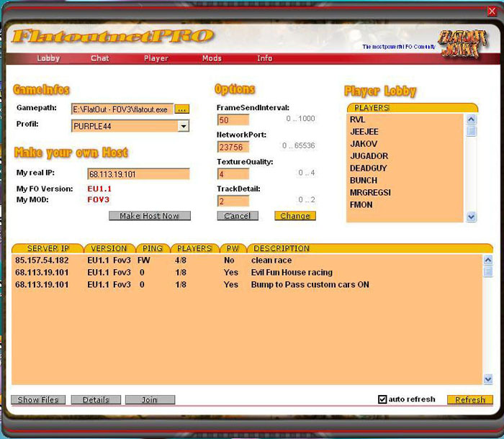Click the FlatOut Joint logo
The width and height of the screenshot is (504, 439).
pyautogui.click(x=462, y=44)
